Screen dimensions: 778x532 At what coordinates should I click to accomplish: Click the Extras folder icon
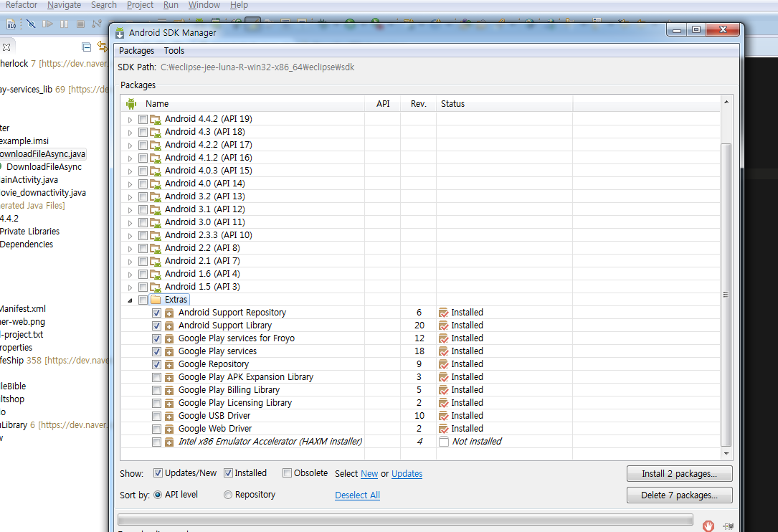(156, 299)
